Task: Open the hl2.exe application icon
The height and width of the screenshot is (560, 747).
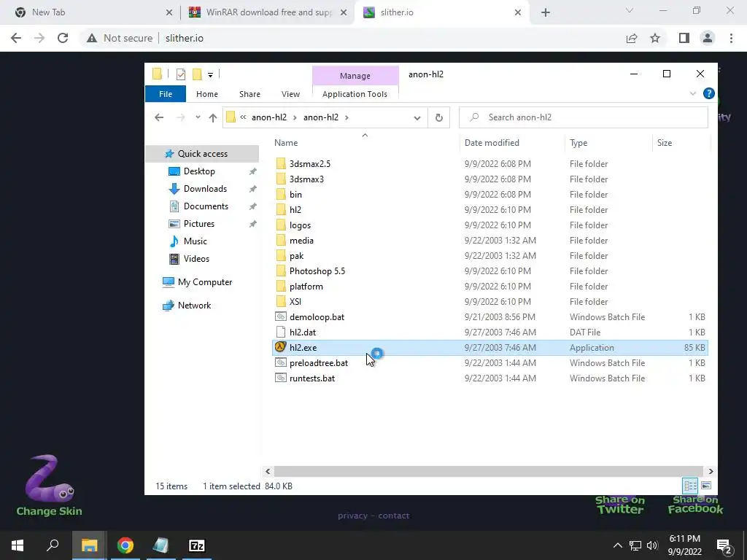Action: [x=281, y=347]
